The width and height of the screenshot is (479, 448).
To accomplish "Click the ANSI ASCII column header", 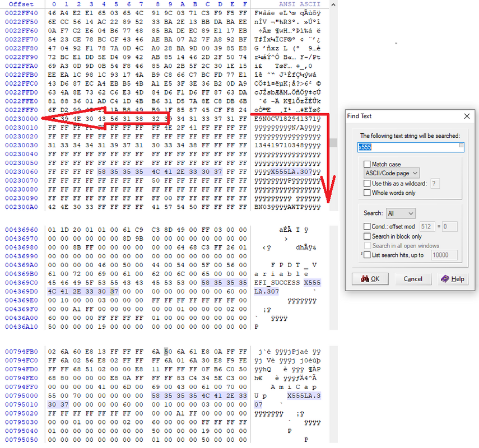I will [x=299, y=4].
